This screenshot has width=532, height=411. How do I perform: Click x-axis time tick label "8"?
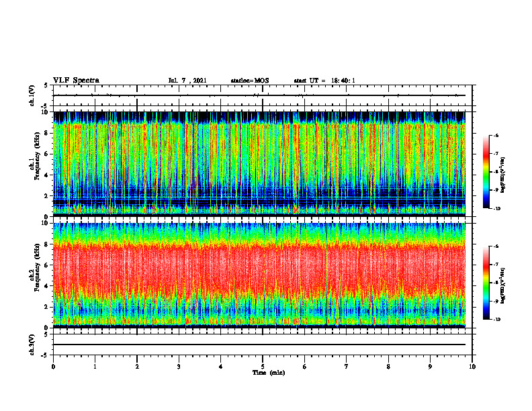(388, 367)
